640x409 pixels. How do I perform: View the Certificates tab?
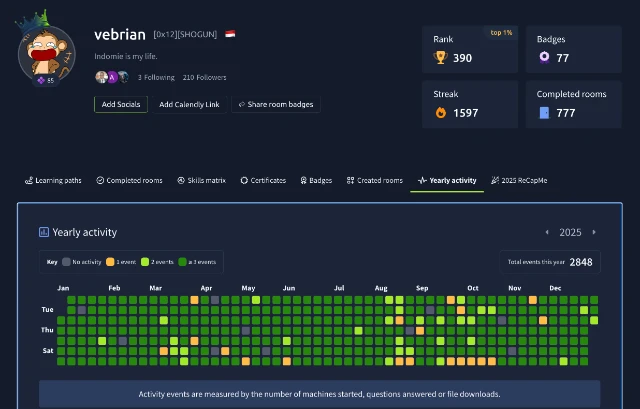[x=263, y=181]
